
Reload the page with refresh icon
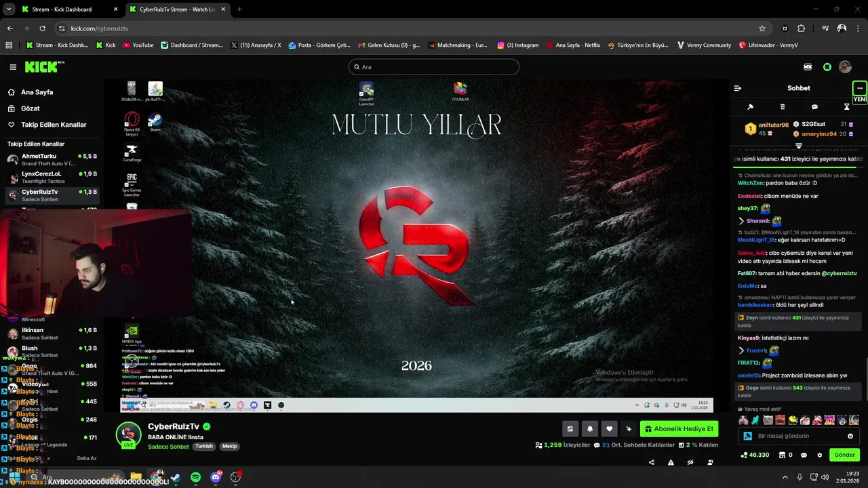pos(42,28)
